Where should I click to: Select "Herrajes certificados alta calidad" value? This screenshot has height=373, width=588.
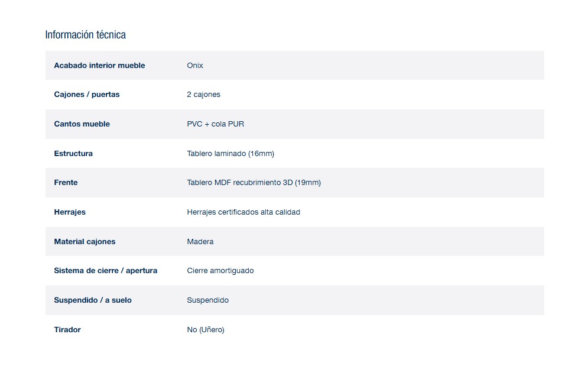[x=243, y=212]
